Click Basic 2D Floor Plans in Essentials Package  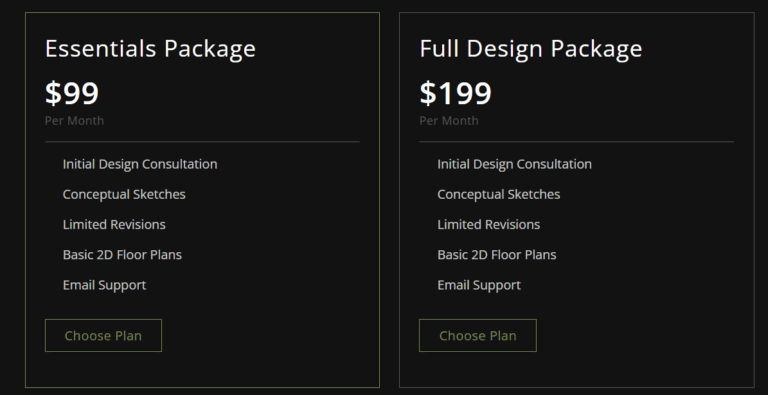point(122,255)
